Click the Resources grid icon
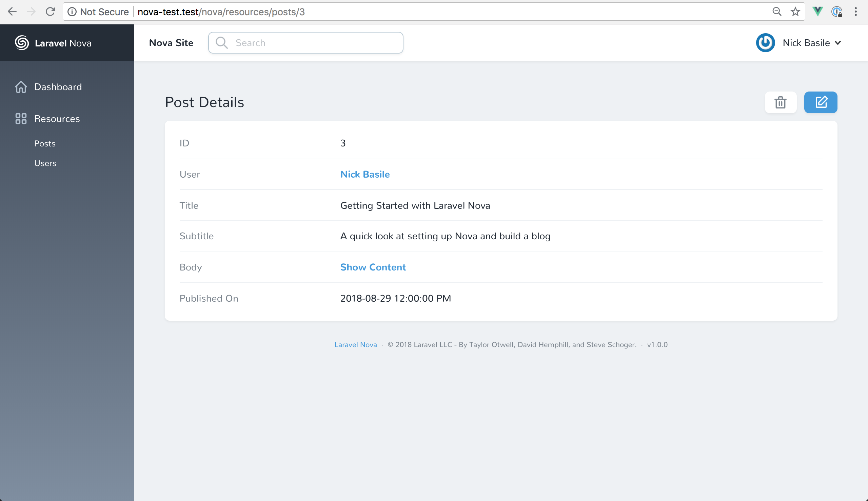This screenshot has height=501, width=868. tap(21, 119)
